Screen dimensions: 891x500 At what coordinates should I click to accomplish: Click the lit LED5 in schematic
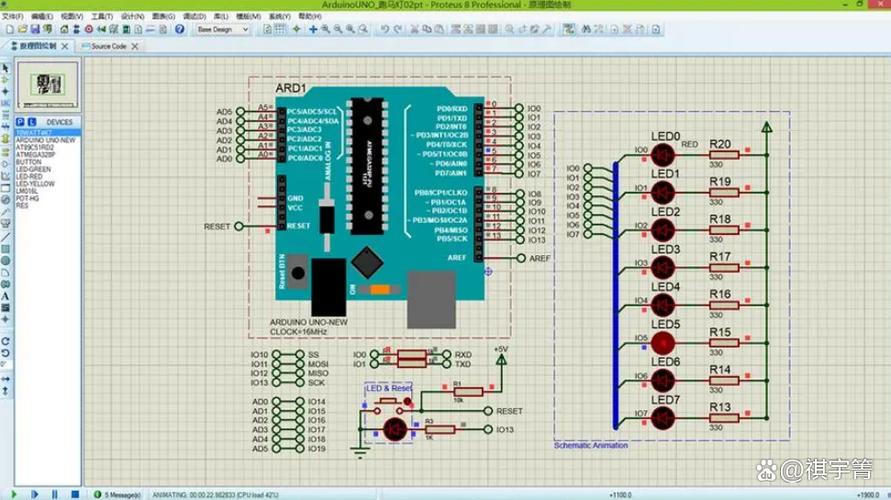pos(663,343)
